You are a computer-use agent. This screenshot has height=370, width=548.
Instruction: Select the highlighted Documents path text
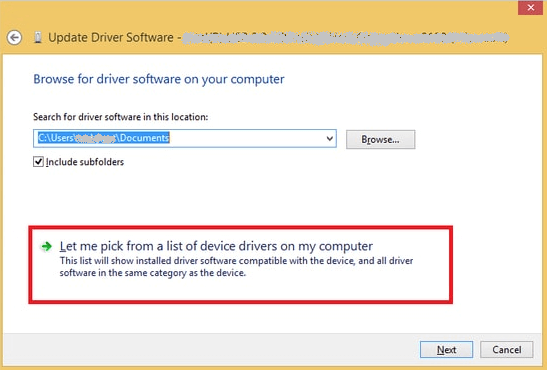pyautogui.click(x=103, y=138)
